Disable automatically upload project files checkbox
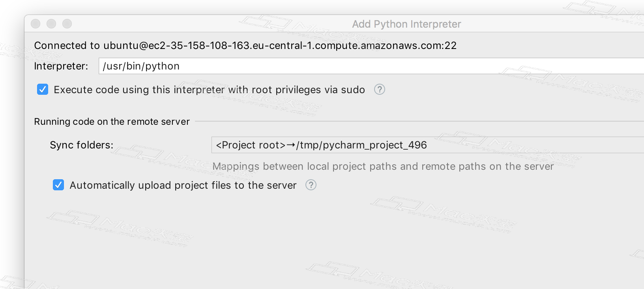 (x=58, y=185)
